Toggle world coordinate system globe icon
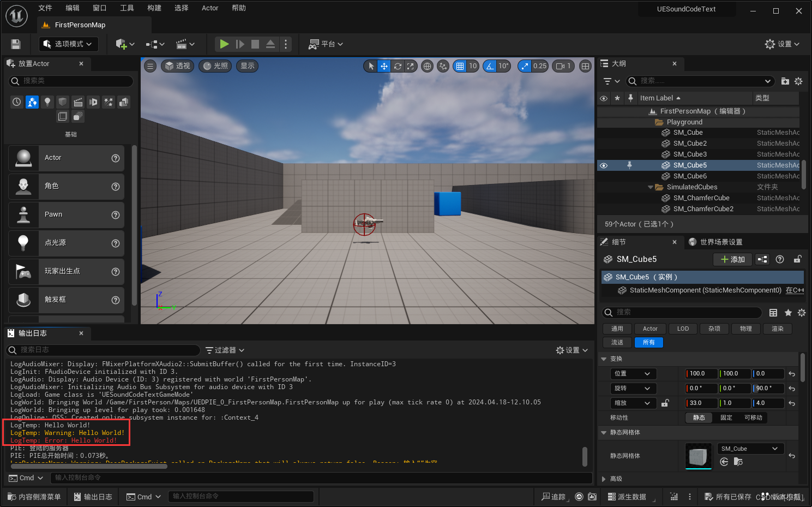 point(428,66)
